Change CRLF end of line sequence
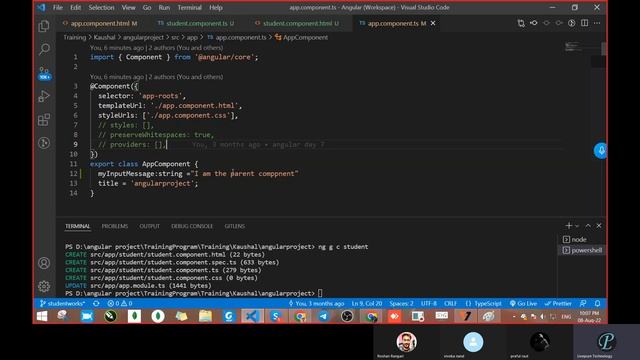640x360 pixels. point(450,303)
